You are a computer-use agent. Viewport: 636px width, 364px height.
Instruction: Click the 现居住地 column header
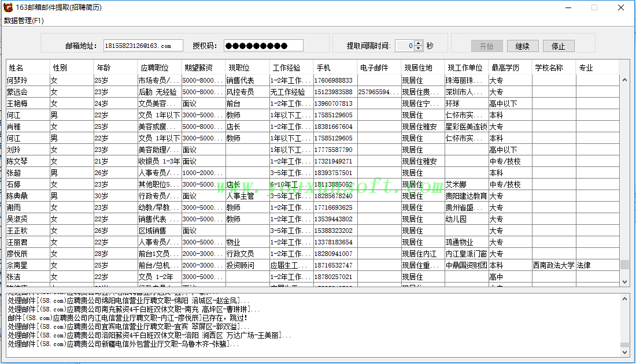point(422,68)
